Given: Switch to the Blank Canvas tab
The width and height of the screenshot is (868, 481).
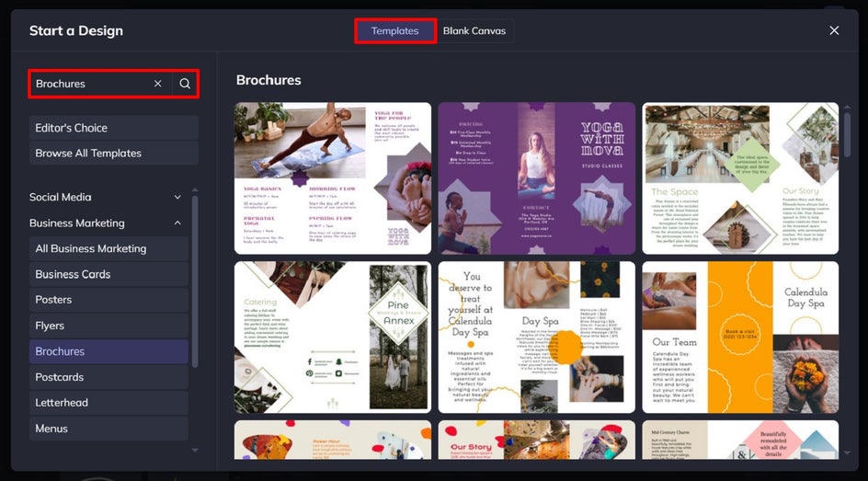Looking at the screenshot, I should [x=474, y=31].
